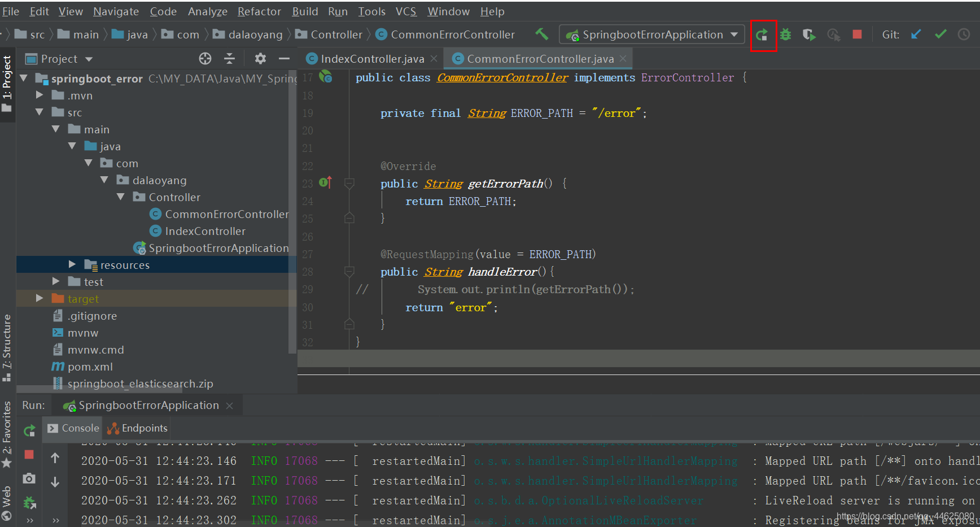Collapse the src folder
Image resolution: width=980 pixels, height=527 pixels.
tap(40, 112)
